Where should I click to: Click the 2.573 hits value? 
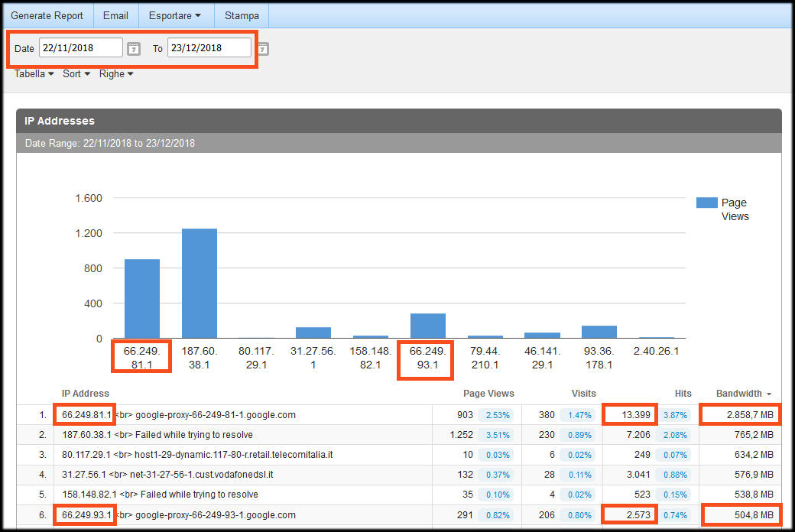tap(638, 514)
